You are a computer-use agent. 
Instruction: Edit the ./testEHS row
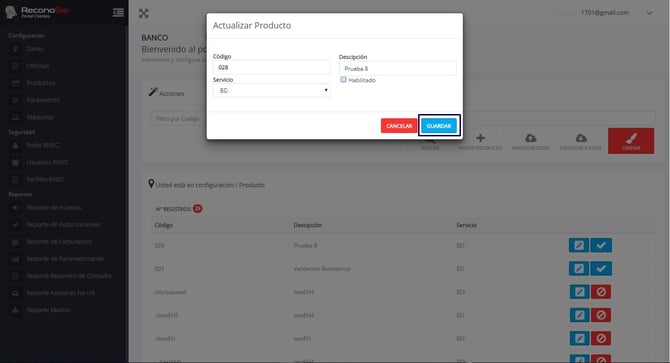click(579, 315)
